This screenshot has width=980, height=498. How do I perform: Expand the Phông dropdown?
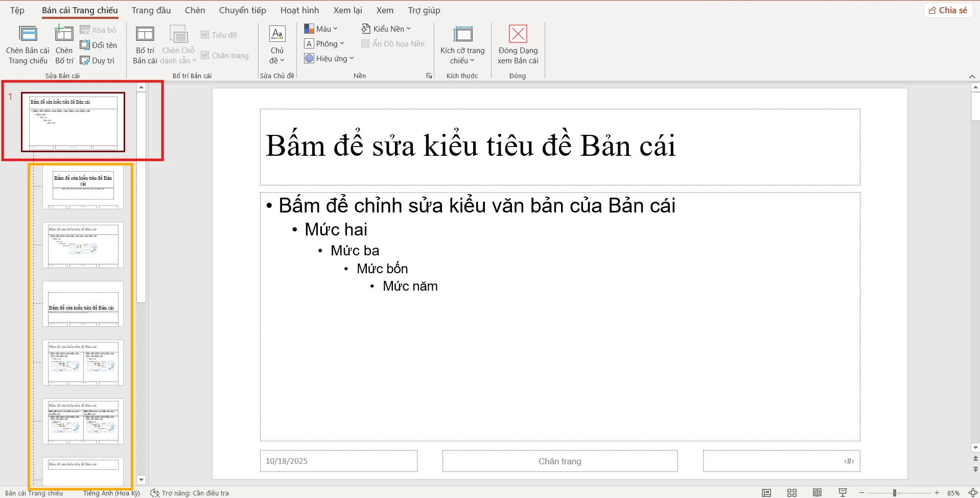325,43
